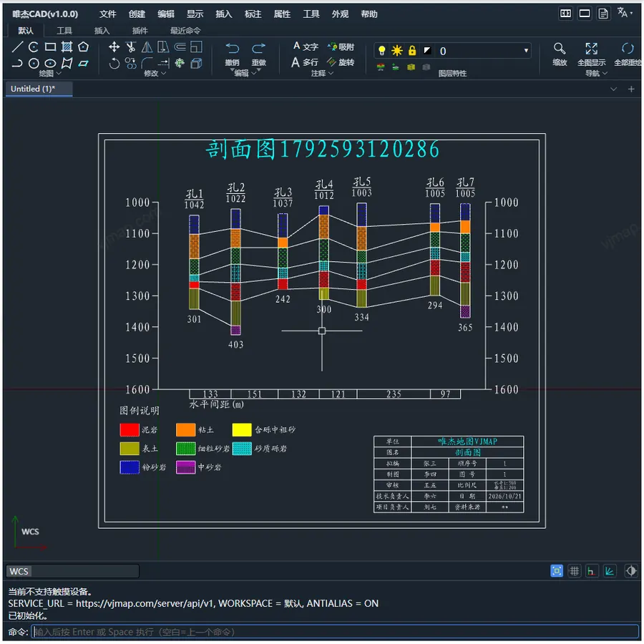Select the Parallelogram drawing tool
The height and width of the screenshot is (644, 644).
point(84,63)
